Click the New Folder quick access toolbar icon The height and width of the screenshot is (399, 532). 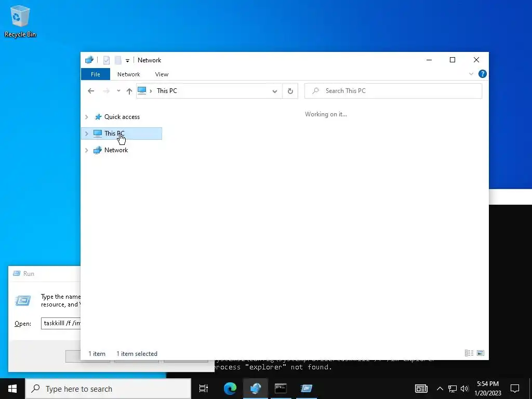118,60
